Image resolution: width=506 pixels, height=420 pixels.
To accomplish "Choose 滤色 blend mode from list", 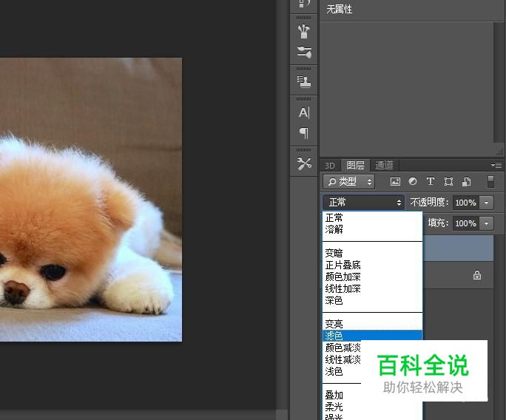I will [x=334, y=336].
